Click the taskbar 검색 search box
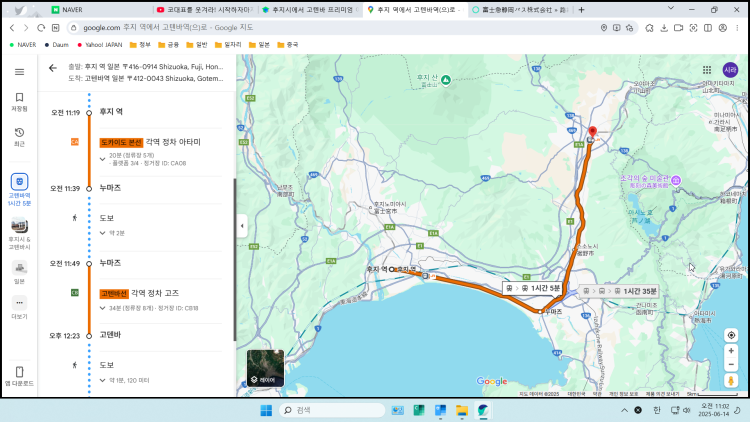 tap(332, 410)
